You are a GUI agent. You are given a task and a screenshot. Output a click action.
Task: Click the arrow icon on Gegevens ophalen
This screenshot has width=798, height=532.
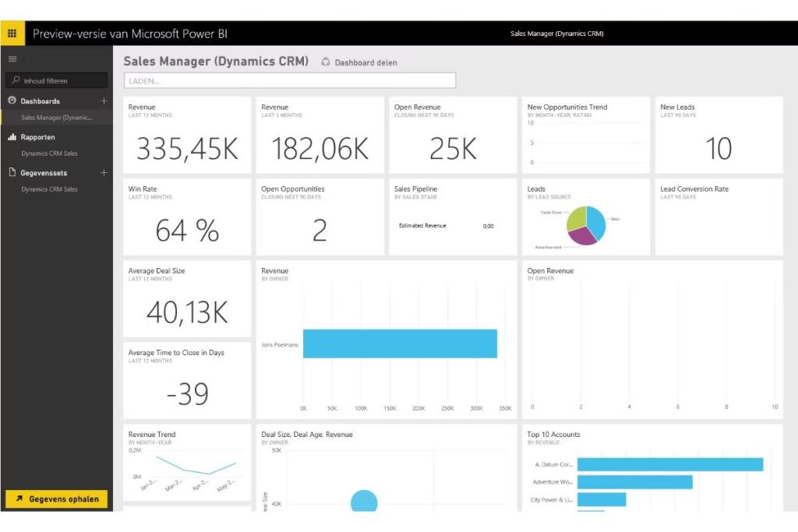[x=19, y=499]
